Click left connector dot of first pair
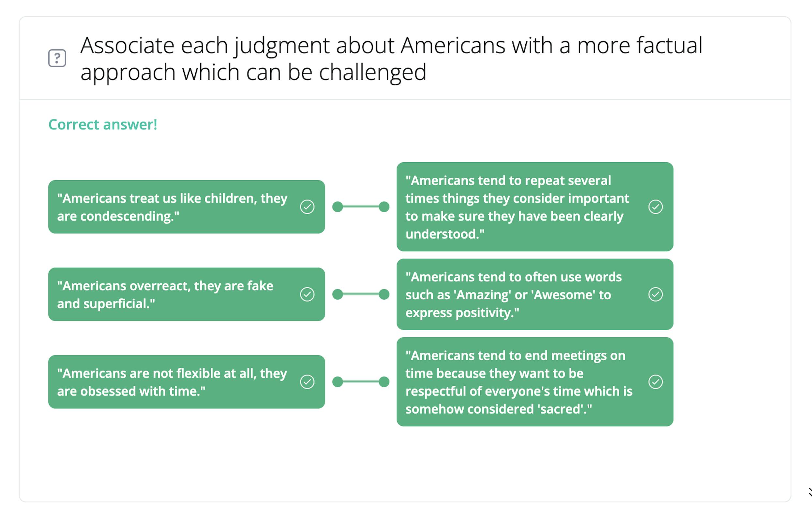 pos(338,207)
